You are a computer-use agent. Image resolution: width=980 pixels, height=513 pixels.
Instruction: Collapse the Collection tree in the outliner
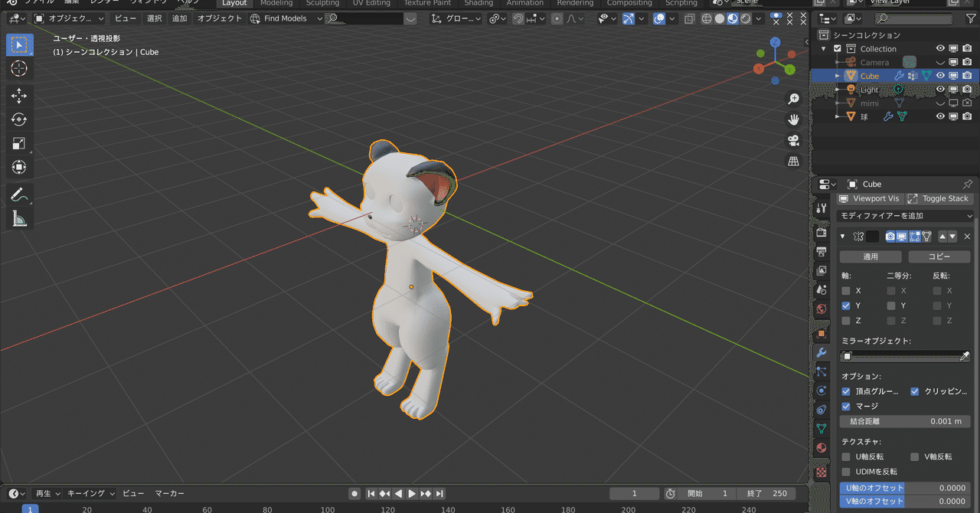pyautogui.click(x=825, y=49)
